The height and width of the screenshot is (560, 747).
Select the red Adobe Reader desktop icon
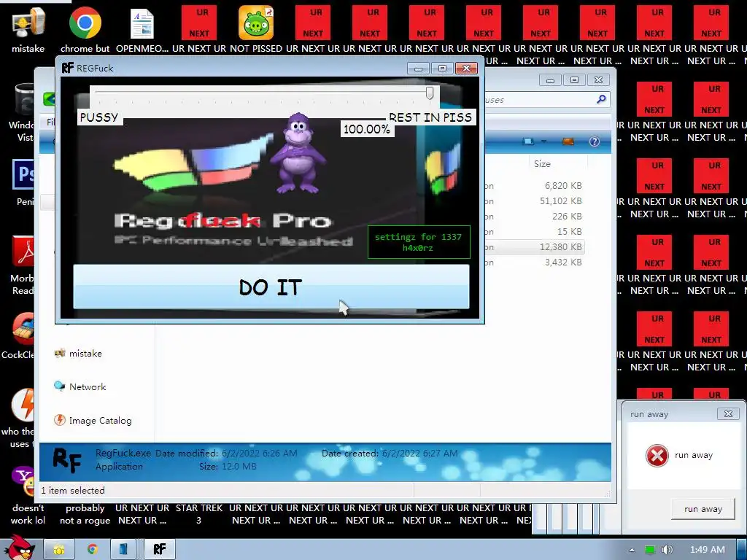(x=23, y=252)
